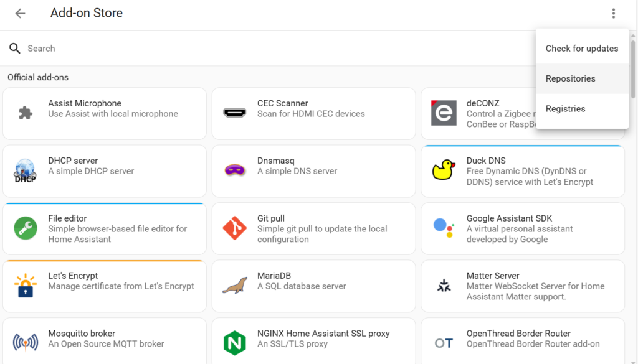Click the Google Assistant SDK title text
Viewport: 638px width, 364px height.
(x=509, y=218)
